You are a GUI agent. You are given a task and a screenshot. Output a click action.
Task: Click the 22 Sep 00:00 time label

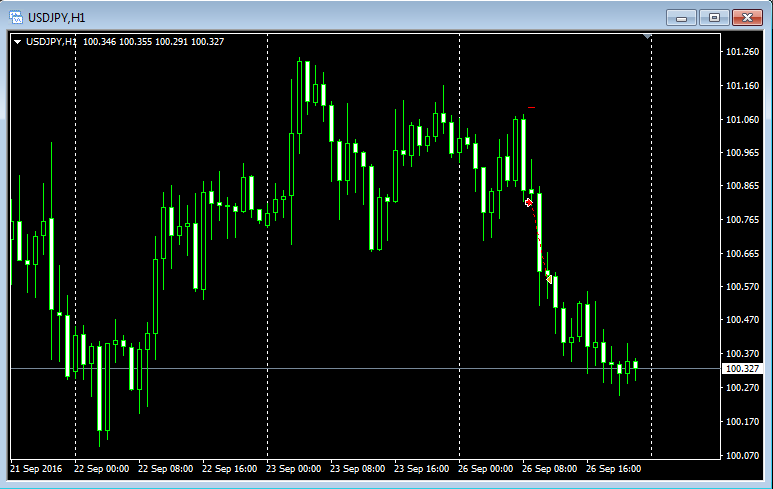(102, 469)
